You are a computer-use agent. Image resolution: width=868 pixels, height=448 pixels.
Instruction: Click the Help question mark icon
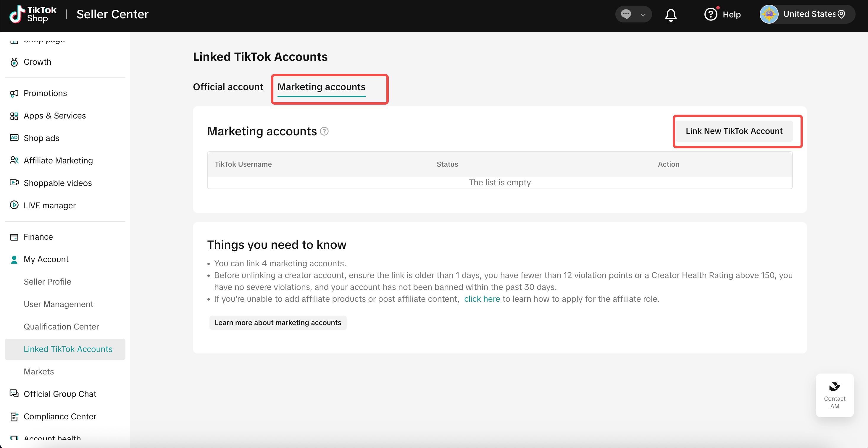(x=711, y=14)
